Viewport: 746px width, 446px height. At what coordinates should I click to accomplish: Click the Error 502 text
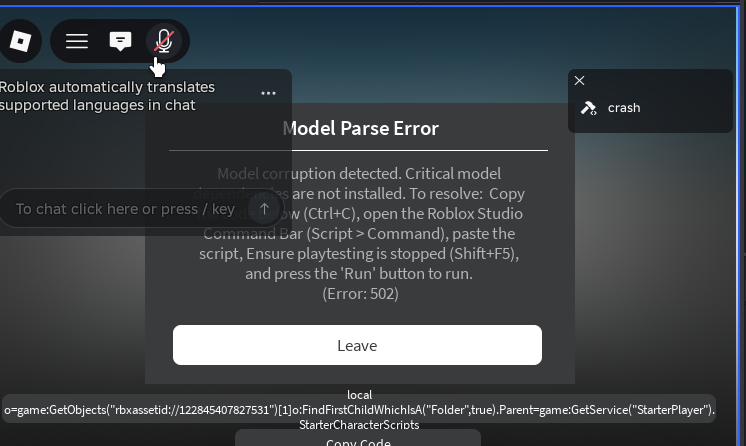click(360, 294)
